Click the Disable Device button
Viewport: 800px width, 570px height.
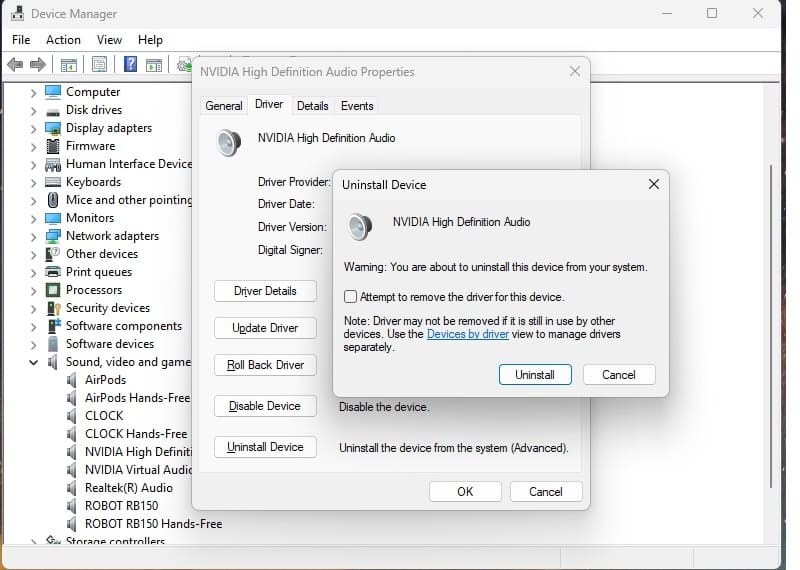(265, 406)
